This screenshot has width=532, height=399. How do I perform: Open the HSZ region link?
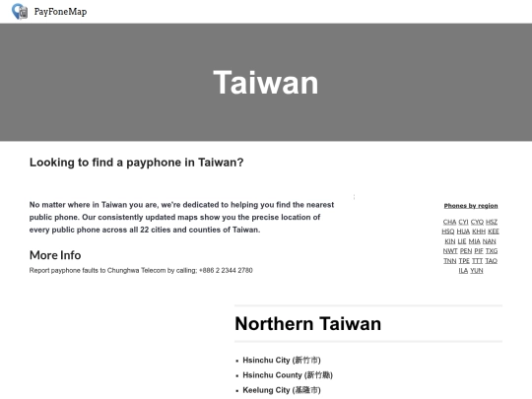click(492, 222)
